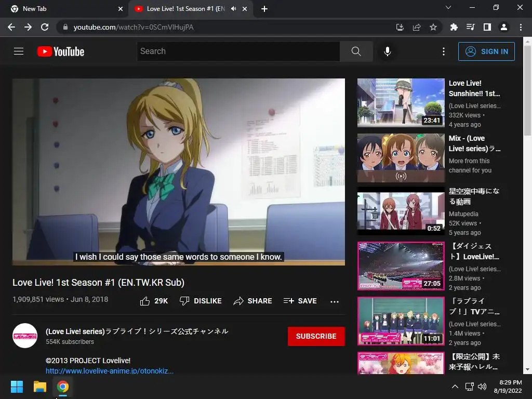Click the video title Love Live! 1st Season #1
This screenshot has width=532, height=399.
[98, 283]
